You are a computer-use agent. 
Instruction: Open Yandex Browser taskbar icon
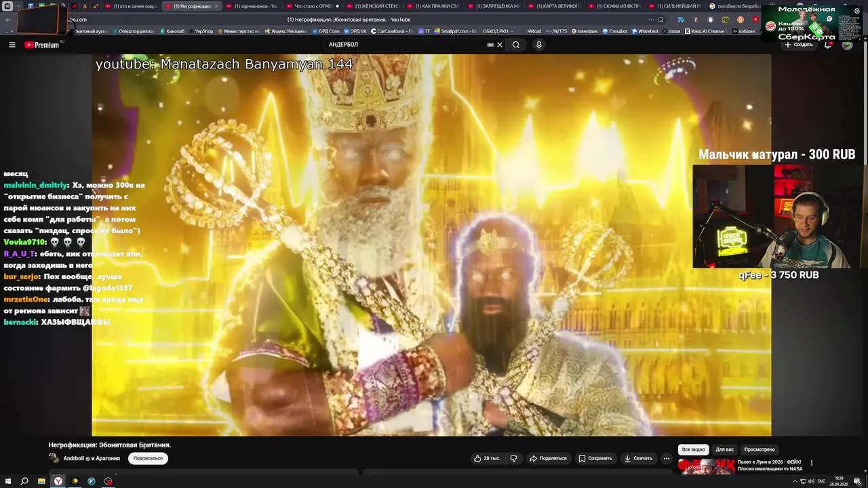pos(58,481)
